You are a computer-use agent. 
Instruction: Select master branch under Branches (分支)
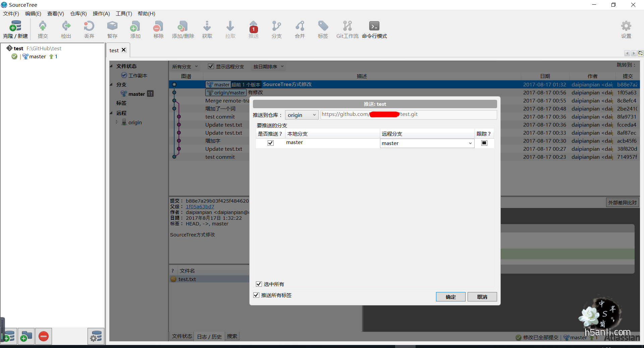(137, 94)
